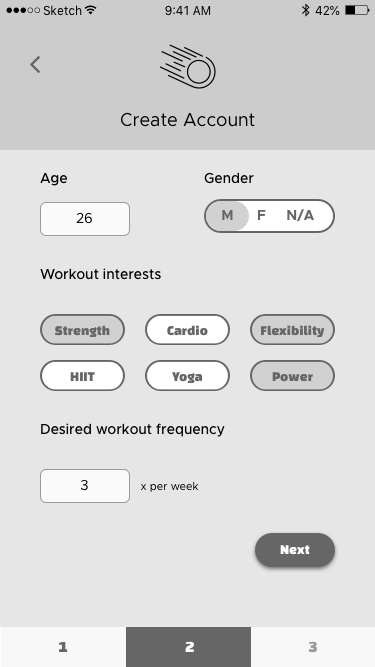Tap the comet logo icon

(x=188, y=66)
